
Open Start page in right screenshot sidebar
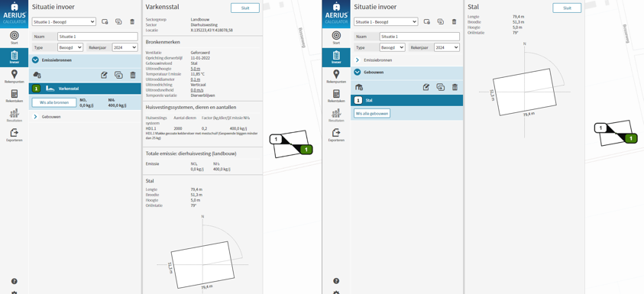point(336,37)
